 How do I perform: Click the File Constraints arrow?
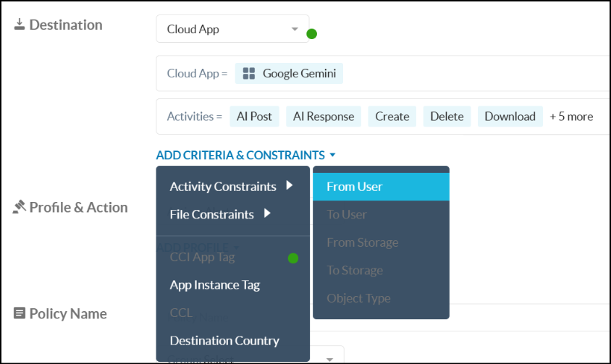(267, 213)
